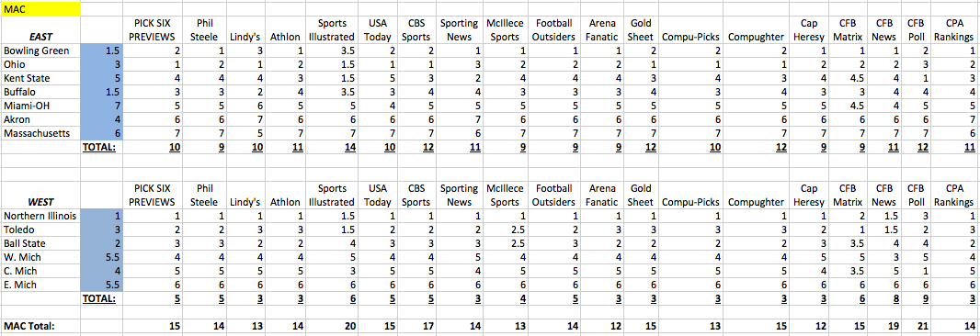The image size is (980, 336).
Task: Select the yellow MAC title cell
Action: point(40,10)
